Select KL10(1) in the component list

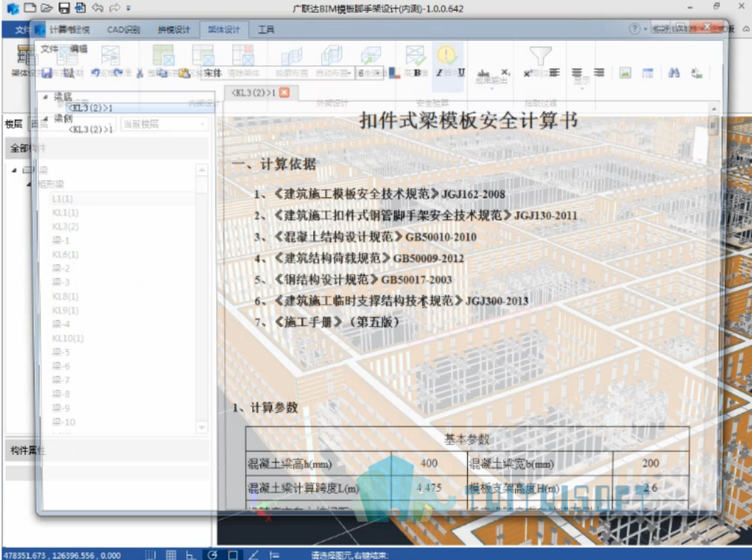(x=67, y=338)
